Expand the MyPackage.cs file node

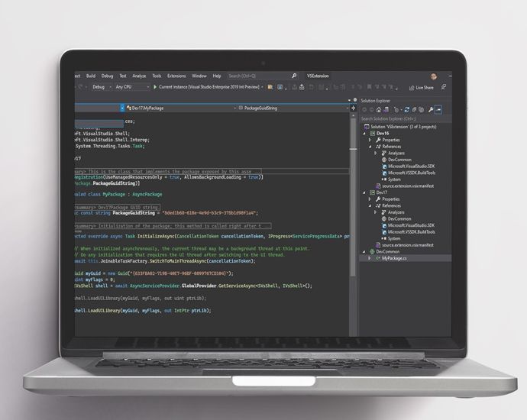click(x=370, y=258)
